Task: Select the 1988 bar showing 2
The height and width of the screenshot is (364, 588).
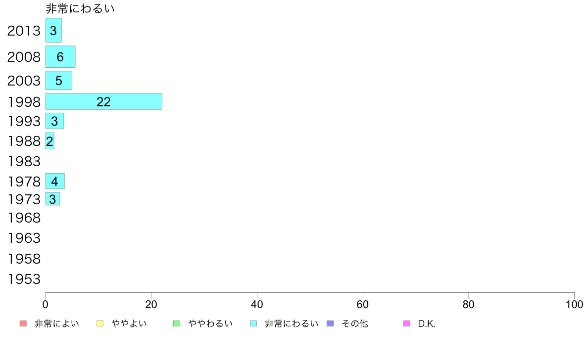Action: pyautogui.click(x=50, y=141)
